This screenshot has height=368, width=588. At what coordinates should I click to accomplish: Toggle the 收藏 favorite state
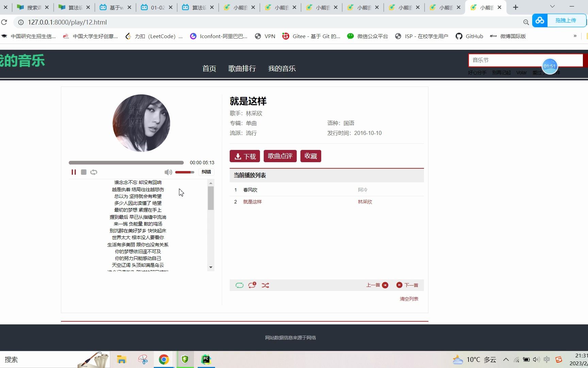[x=310, y=156]
